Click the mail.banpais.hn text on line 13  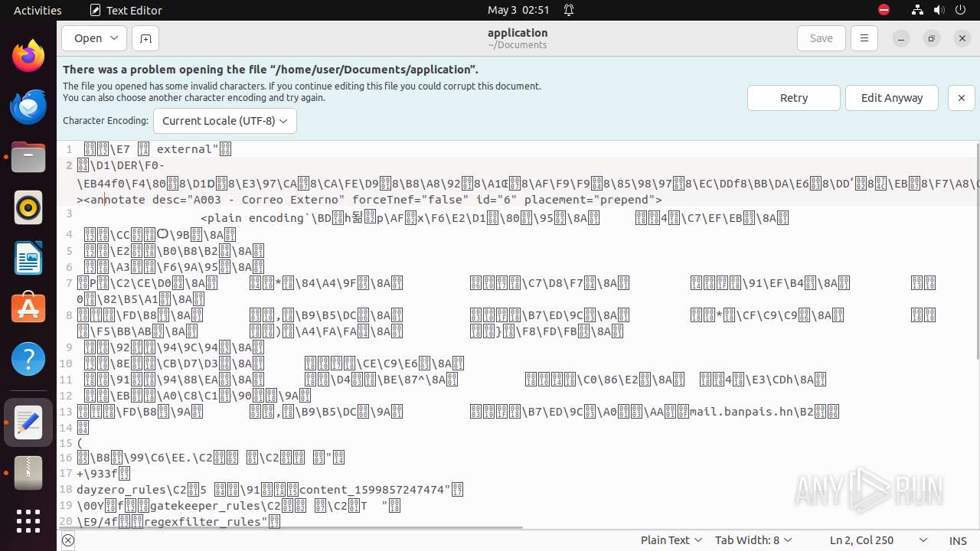(743, 412)
